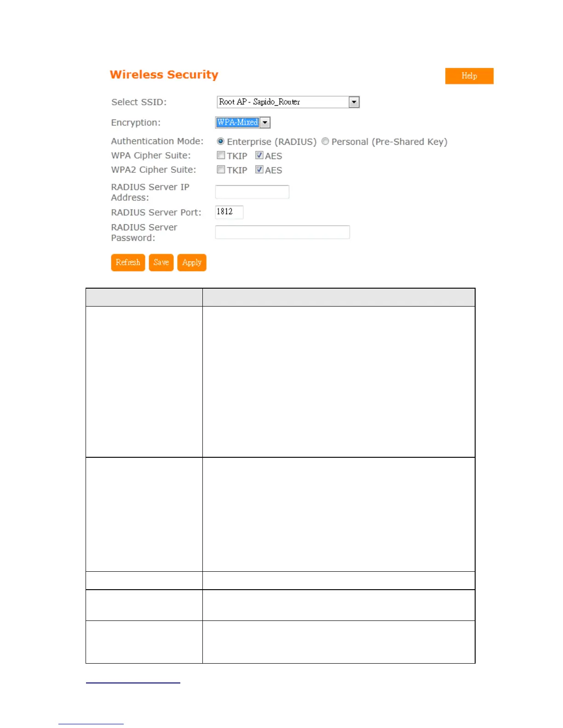The height and width of the screenshot is (728, 563).
Task: Open the Help page
Action: coord(469,76)
